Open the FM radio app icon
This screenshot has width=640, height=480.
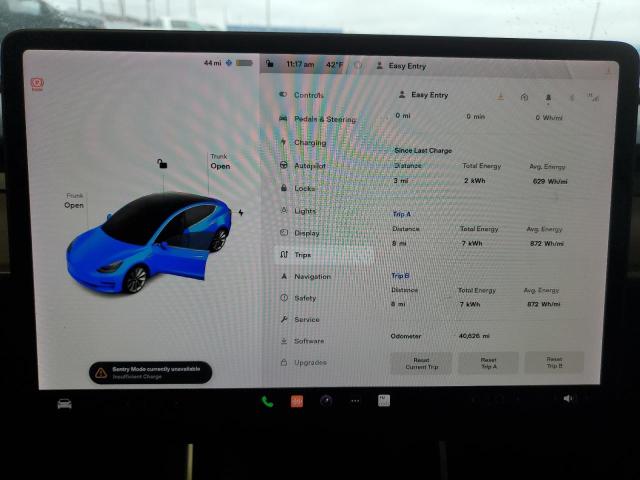point(384,401)
